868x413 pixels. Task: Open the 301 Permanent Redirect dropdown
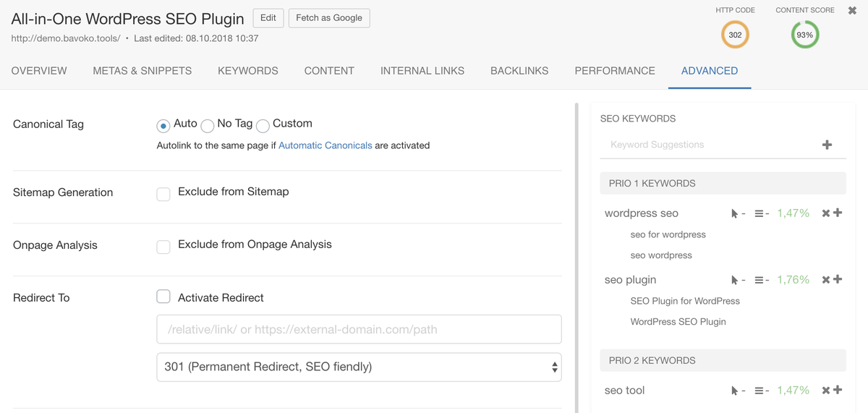[x=359, y=367]
